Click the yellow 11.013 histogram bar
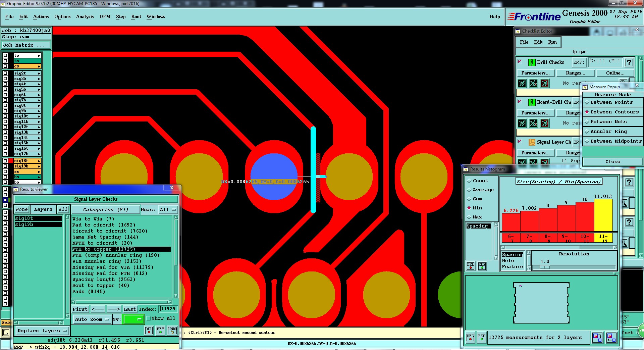The height and width of the screenshot is (350, 644). [603, 215]
